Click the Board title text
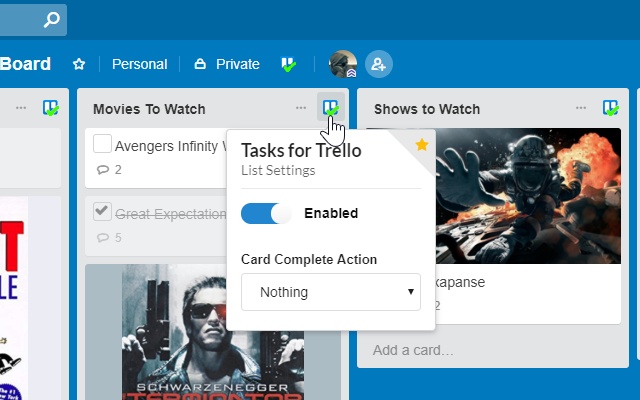Image resolution: width=640 pixels, height=400 pixels. click(25, 64)
